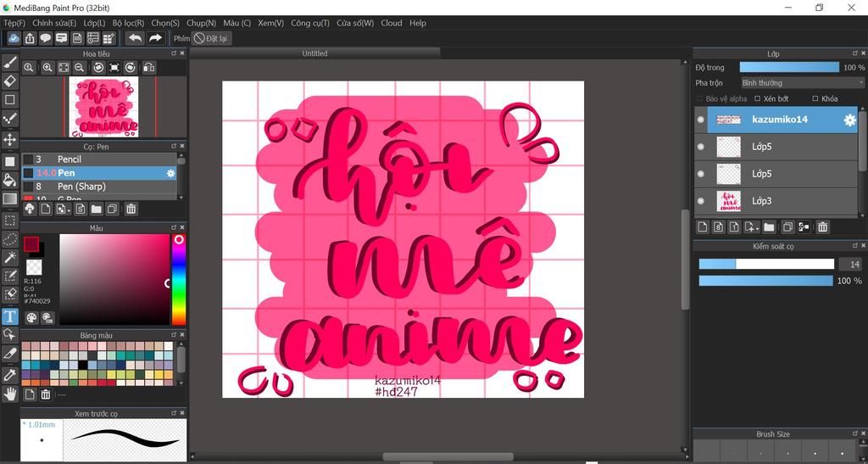868x464 pixels.
Task: Delete the selected brush with trash icon
Action: (x=131, y=209)
